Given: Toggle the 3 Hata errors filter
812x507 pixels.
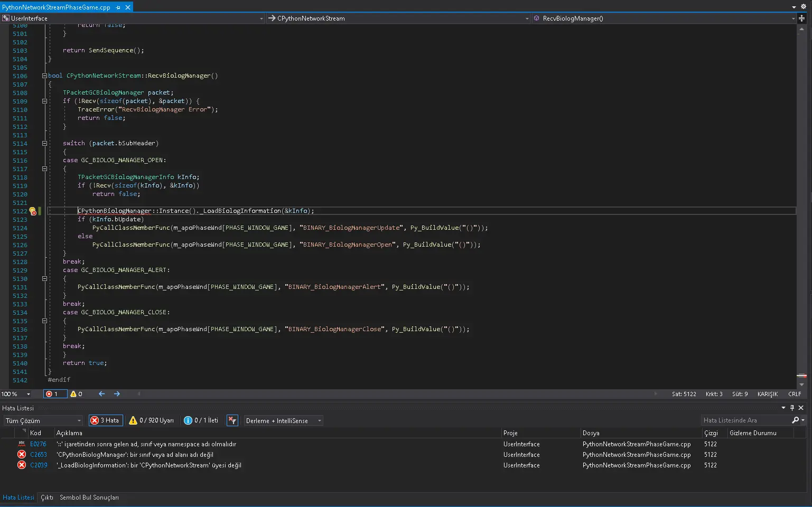Looking at the screenshot, I should 106,420.
